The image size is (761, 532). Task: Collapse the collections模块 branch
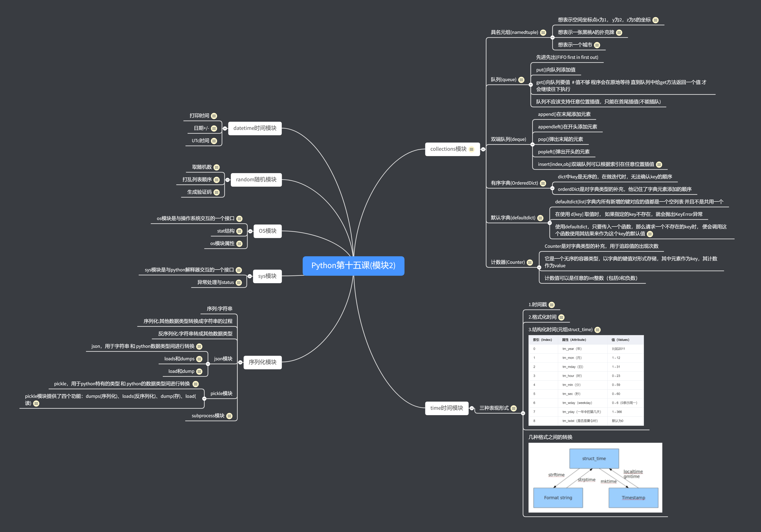pyautogui.click(x=483, y=149)
